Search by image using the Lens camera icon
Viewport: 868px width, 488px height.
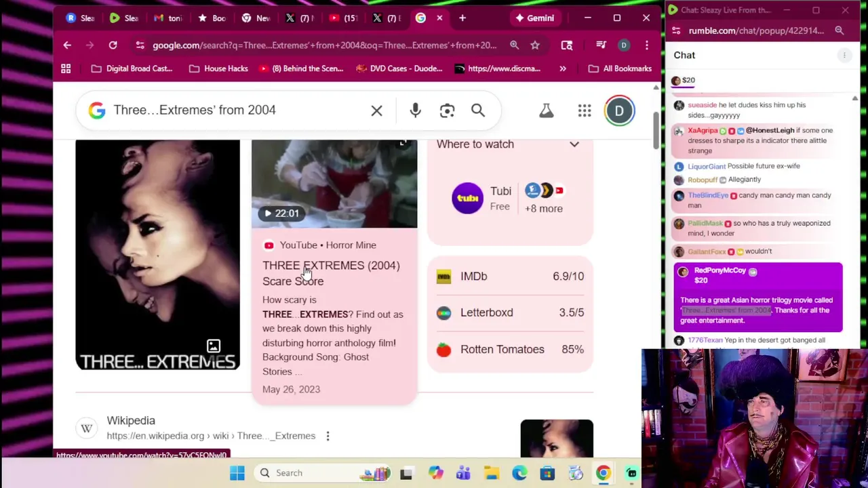pyautogui.click(x=447, y=110)
